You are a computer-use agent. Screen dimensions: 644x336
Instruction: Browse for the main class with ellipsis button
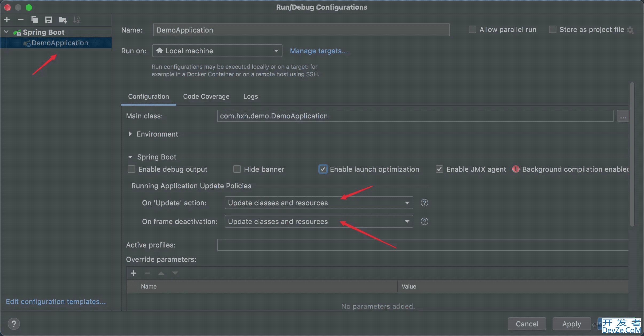pos(623,116)
